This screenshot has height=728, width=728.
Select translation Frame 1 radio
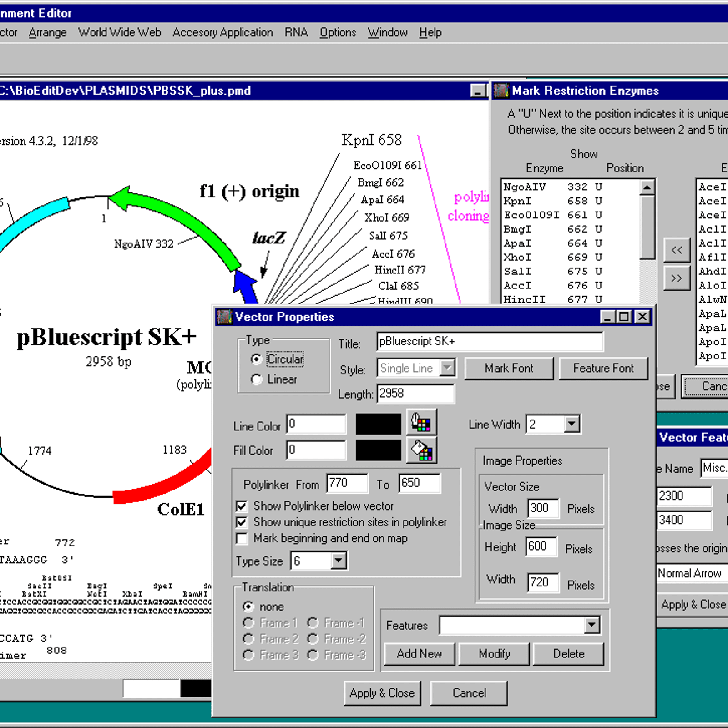(x=248, y=622)
